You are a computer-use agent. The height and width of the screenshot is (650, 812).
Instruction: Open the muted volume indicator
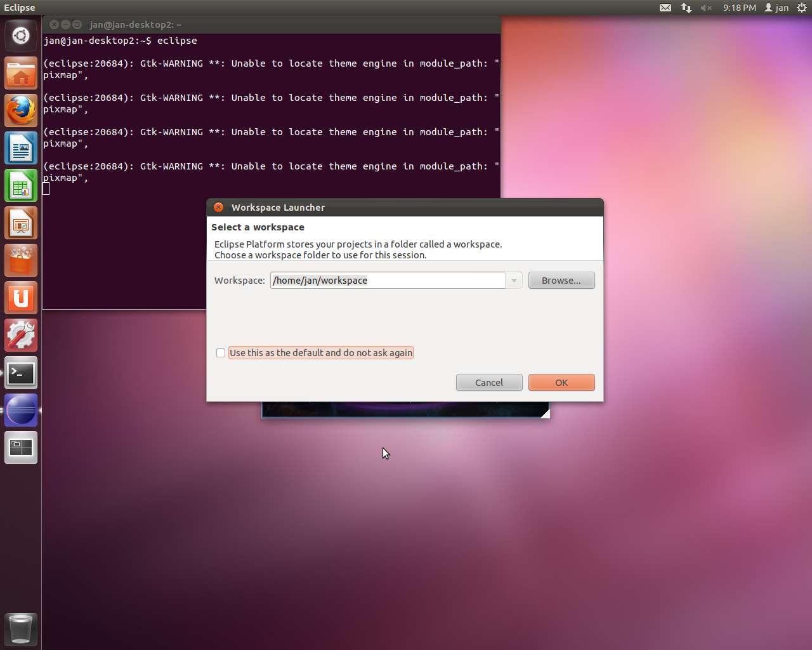706,8
